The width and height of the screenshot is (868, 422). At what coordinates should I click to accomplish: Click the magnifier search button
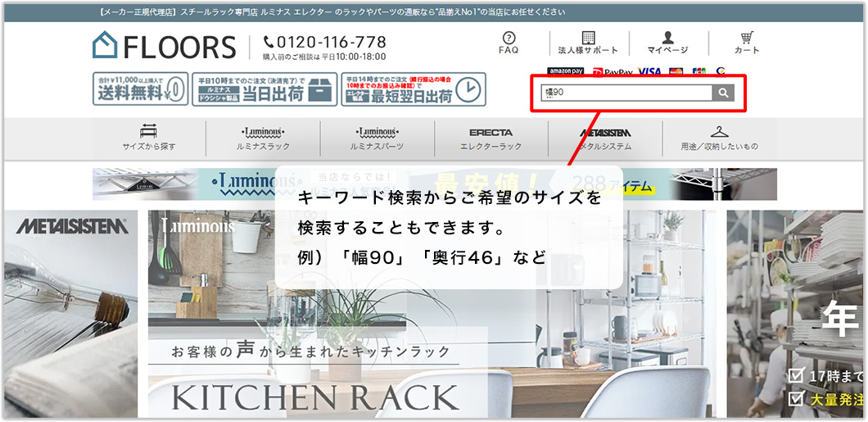(x=723, y=93)
